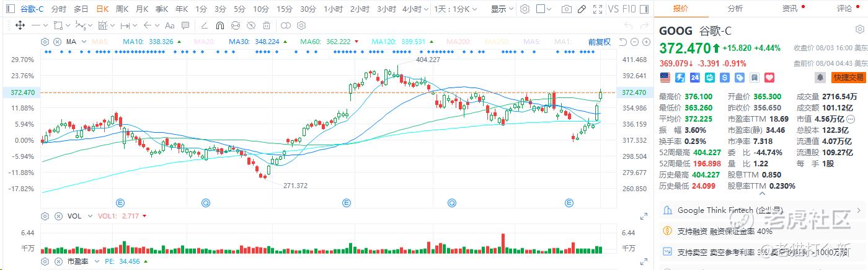Open MA indicator settings gear
Screen dimensions: 868x270
tap(45, 42)
